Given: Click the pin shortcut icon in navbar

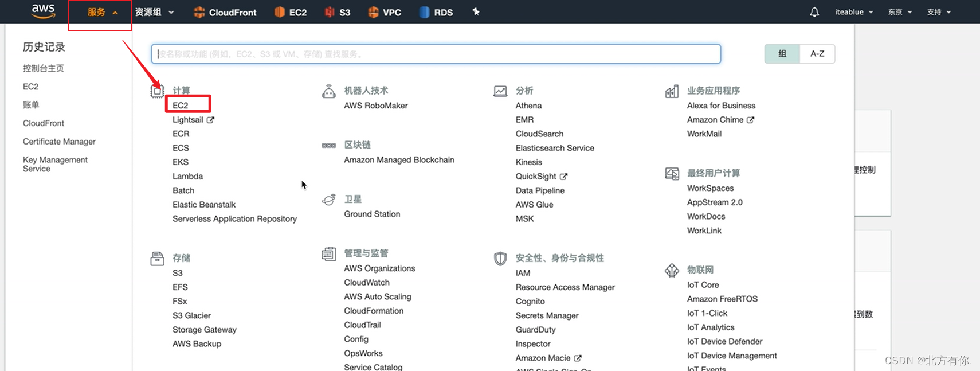Looking at the screenshot, I should (476, 11).
